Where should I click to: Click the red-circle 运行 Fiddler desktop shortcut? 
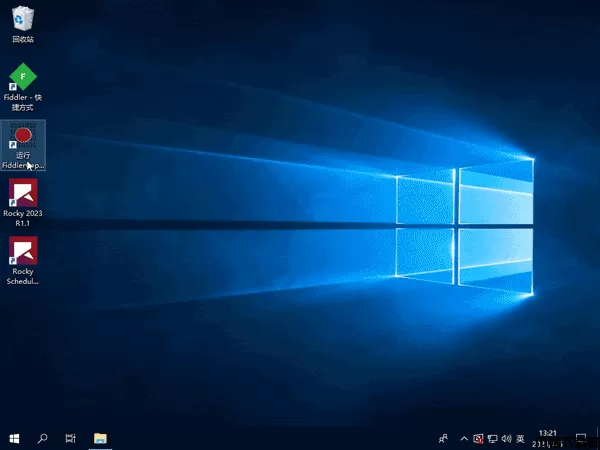click(23, 137)
